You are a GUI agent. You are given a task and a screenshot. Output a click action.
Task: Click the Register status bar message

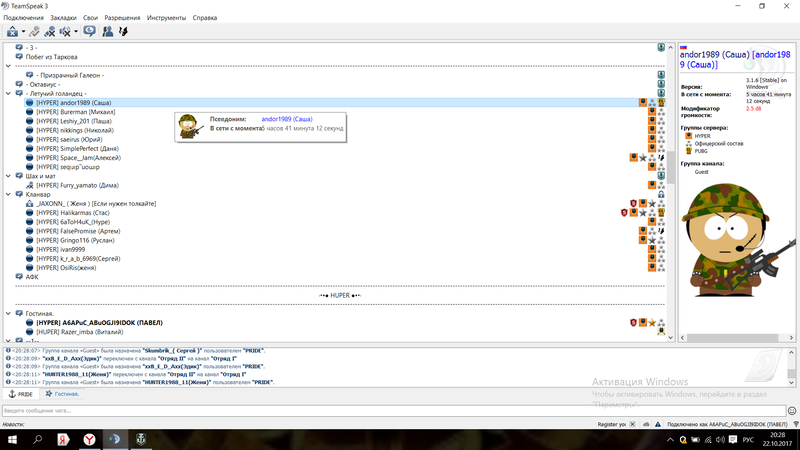point(611,424)
